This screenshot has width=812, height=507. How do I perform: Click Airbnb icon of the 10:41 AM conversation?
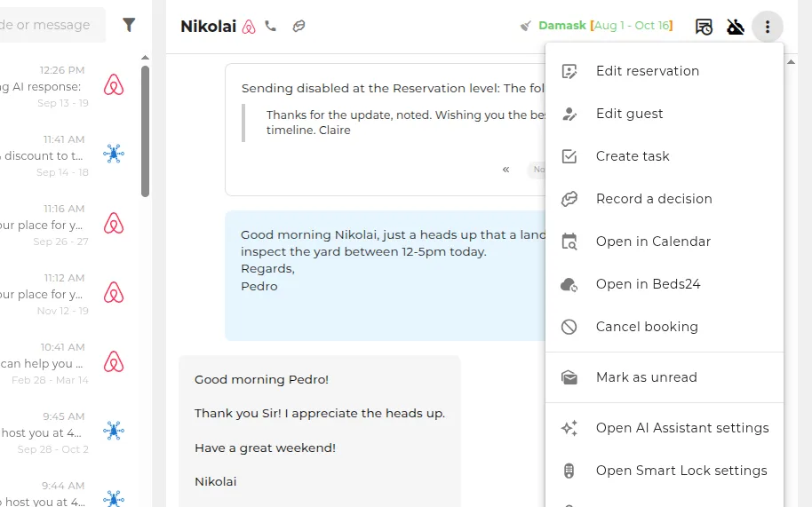[x=114, y=362]
